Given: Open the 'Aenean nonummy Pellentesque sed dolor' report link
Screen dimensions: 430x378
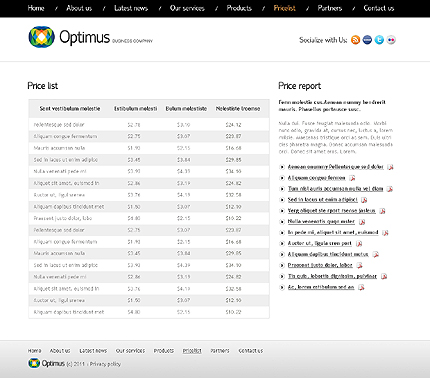Looking at the screenshot, I should click(336, 167).
